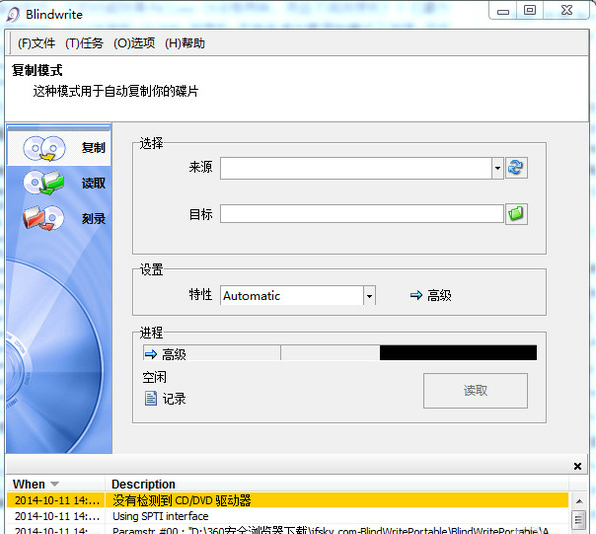Image resolution: width=596 pixels, height=534 pixels.
Task: Minimize the Blindwrite window
Action: [x=503, y=11]
